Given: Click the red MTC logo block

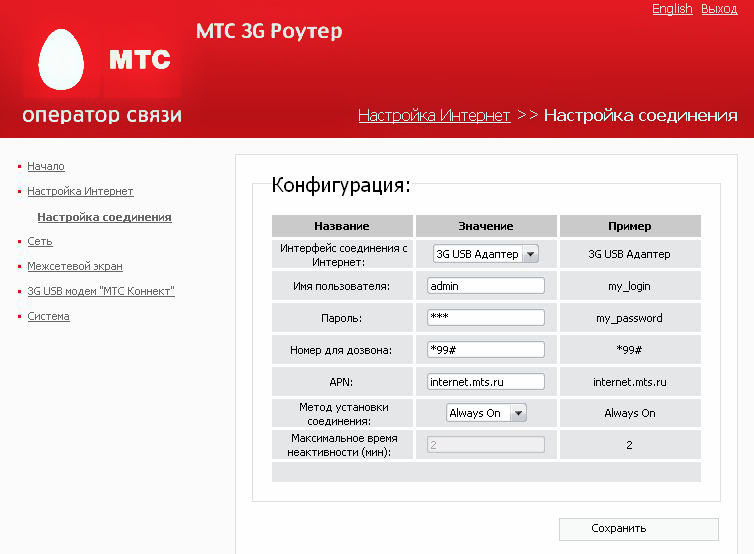Looking at the screenshot, I should point(140,59).
